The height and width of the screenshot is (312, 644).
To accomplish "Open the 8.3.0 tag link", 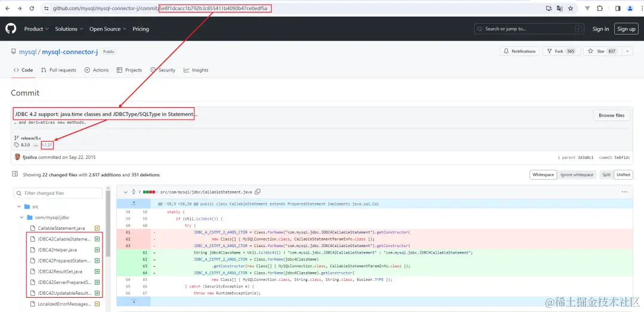I will 26,145.
